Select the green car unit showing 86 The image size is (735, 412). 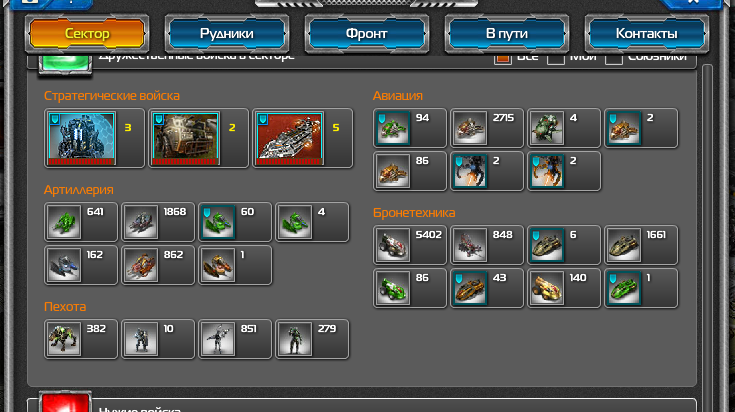[x=410, y=288]
